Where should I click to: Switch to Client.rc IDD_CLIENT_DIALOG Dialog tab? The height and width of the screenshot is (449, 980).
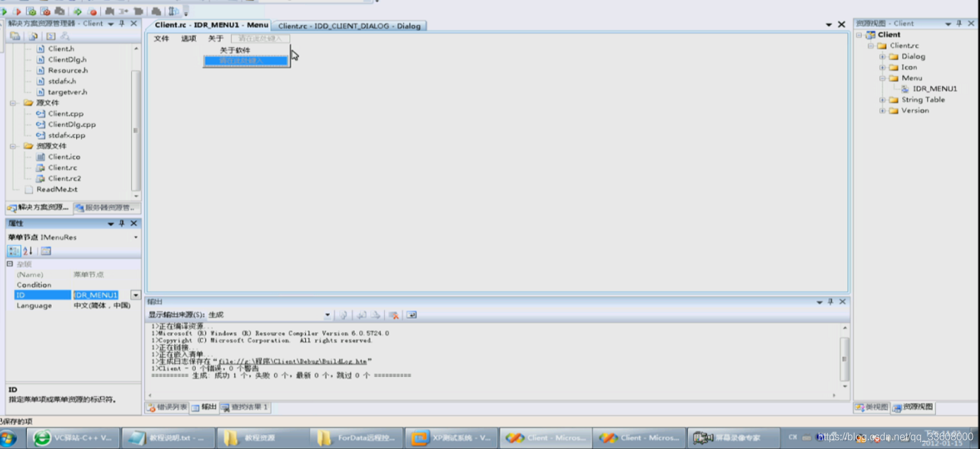point(349,26)
